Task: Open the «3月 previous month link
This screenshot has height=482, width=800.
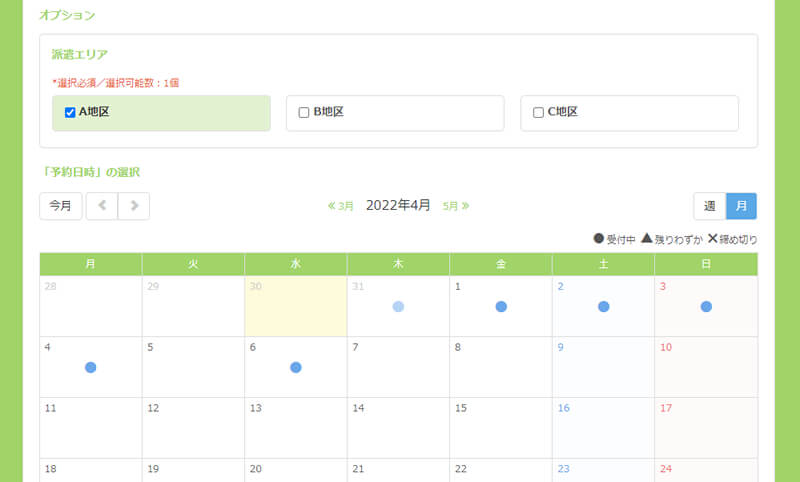Action: pyautogui.click(x=341, y=206)
